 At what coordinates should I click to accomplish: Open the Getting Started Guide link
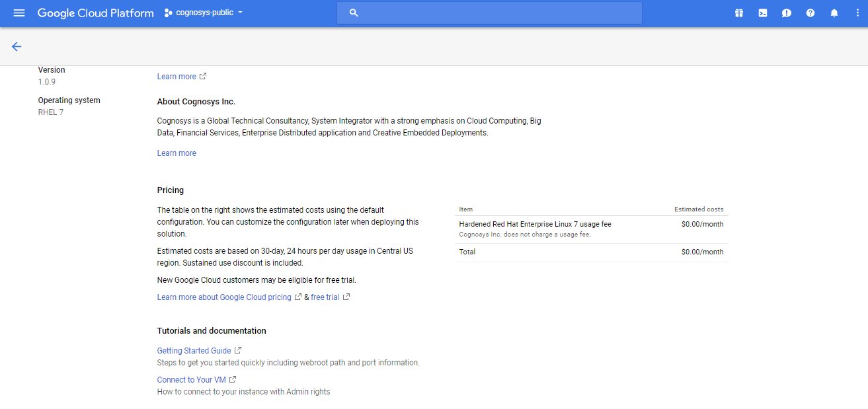coord(194,351)
